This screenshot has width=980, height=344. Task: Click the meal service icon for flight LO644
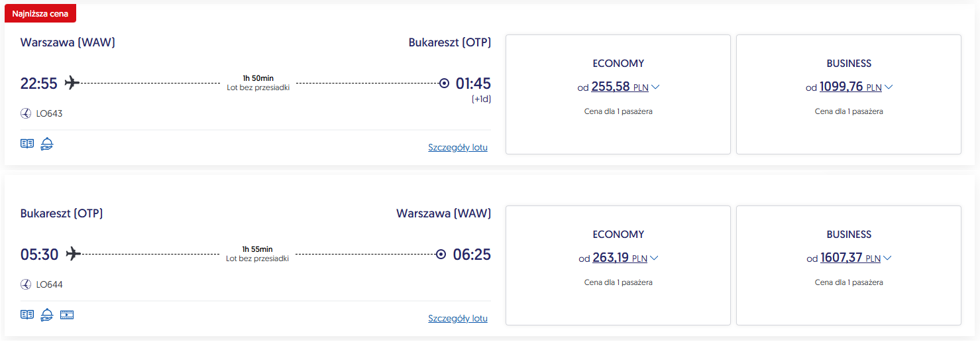tap(46, 314)
